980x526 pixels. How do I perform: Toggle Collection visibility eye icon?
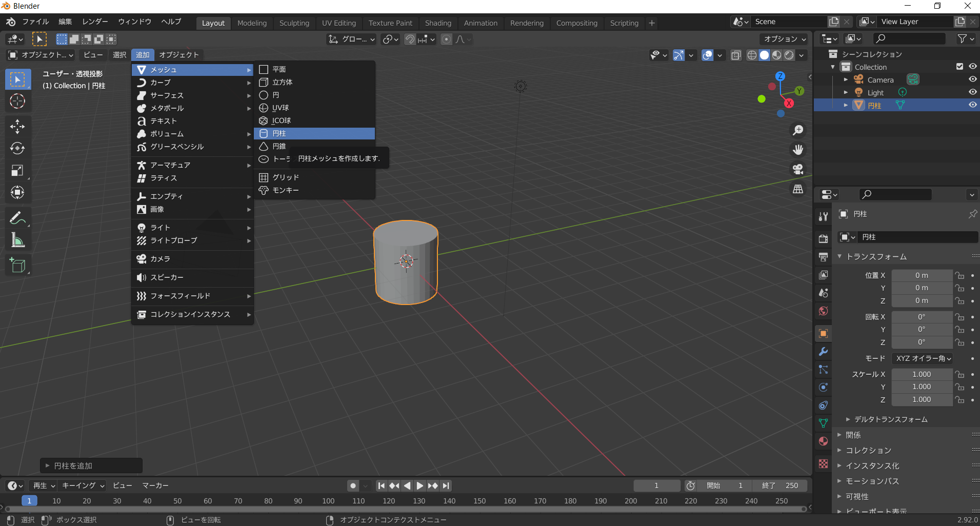pyautogui.click(x=972, y=67)
